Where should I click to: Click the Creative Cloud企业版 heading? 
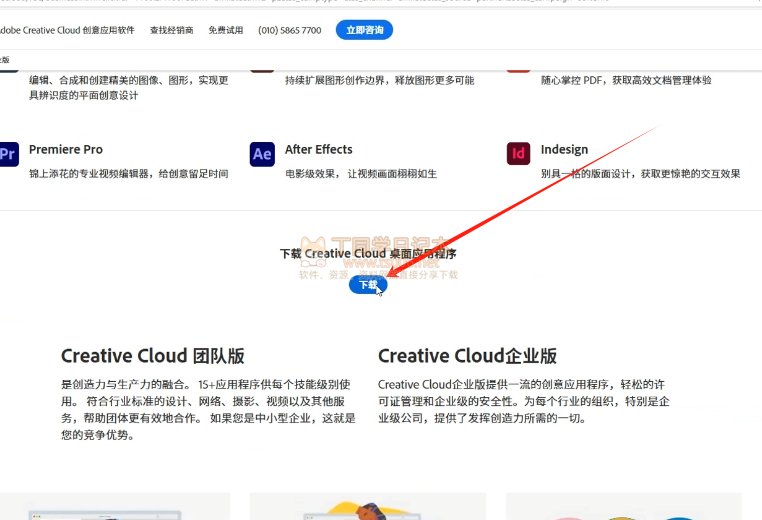pos(467,356)
